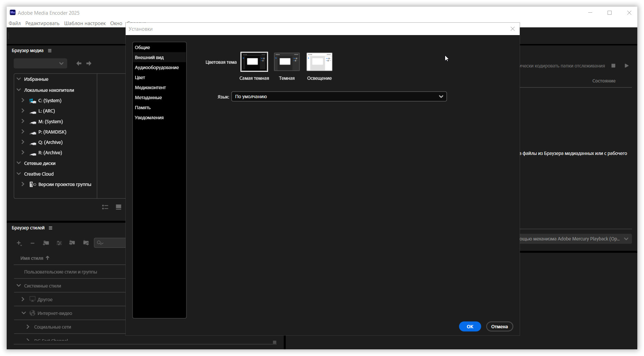Open the Файл menu
Viewport: 644px width, 356px height.
[x=15, y=23]
